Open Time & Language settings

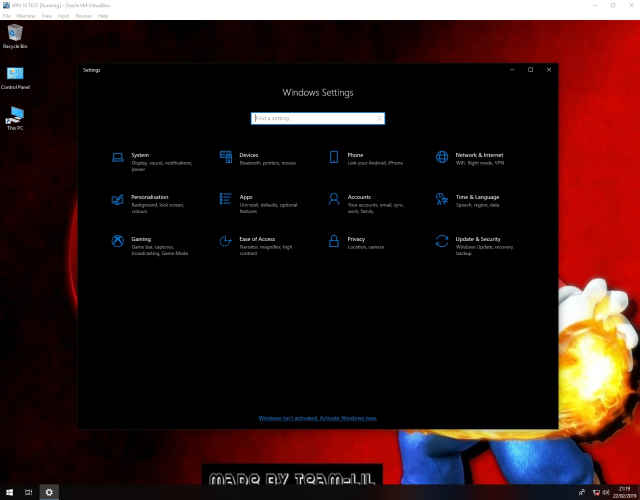click(476, 198)
